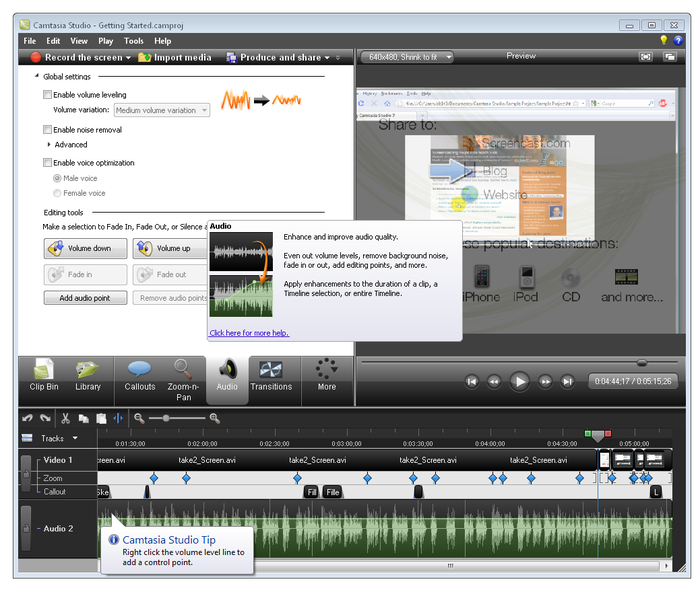
Task: Select Male voice radio button
Action: tap(57, 178)
